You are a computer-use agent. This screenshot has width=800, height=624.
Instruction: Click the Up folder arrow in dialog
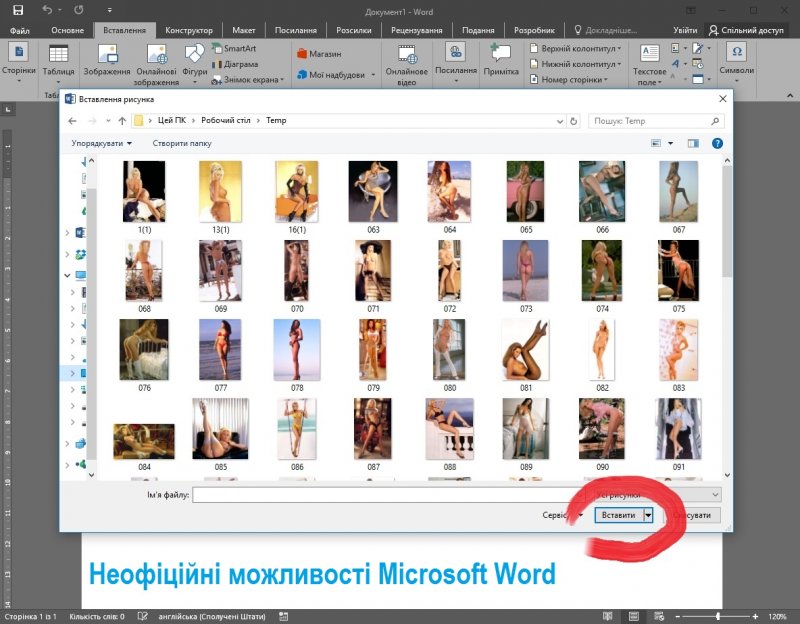tap(122, 120)
